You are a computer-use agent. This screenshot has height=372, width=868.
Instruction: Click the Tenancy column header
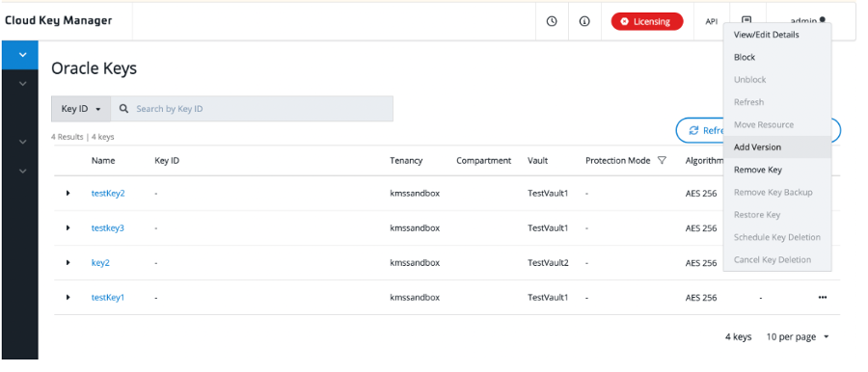pyautogui.click(x=406, y=161)
